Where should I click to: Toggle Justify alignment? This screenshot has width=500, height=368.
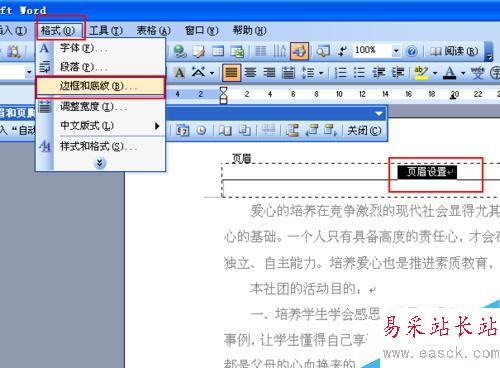tap(231, 72)
